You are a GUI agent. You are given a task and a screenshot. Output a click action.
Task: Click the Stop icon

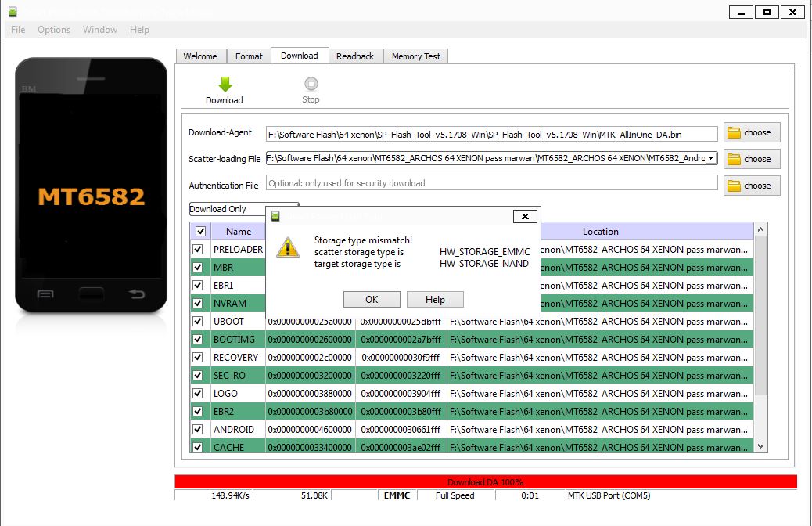[x=311, y=84]
